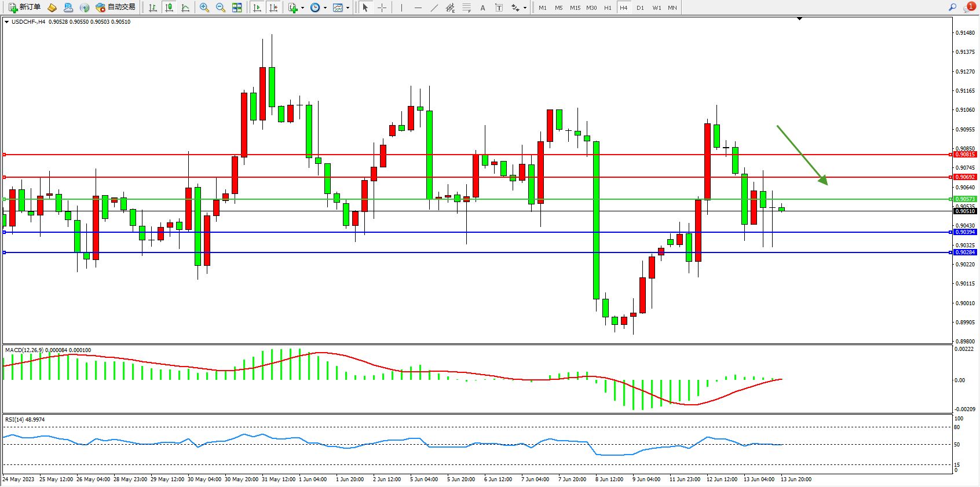Viewport: 980px width, 487px height.
Task: Select the draw trendline tool
Action: click(434, 8)
